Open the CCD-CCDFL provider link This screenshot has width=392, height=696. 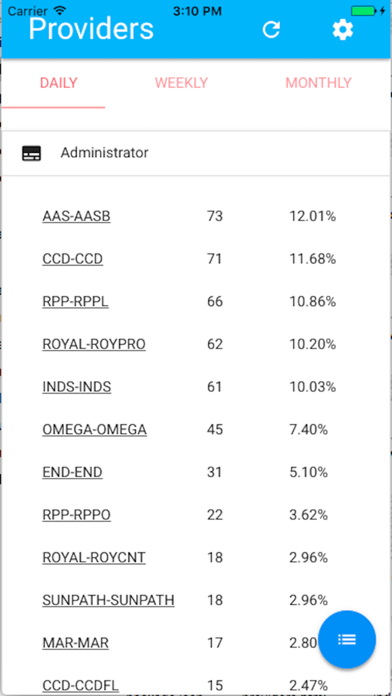(80, 685)
